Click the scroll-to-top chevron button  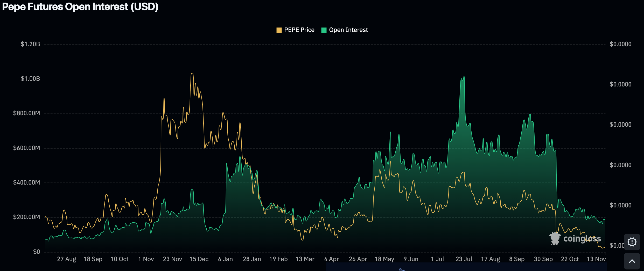click(632, 261)
